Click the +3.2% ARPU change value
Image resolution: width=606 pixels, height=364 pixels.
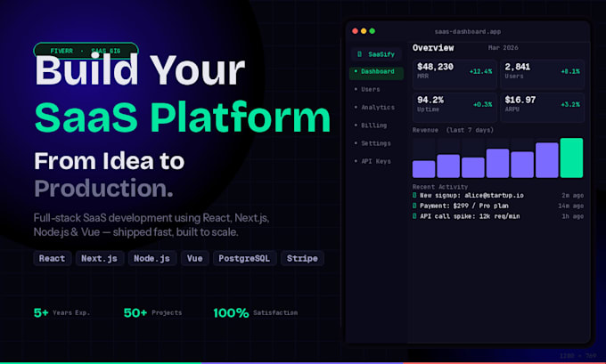pyautogui.click(x=570, y=105)
